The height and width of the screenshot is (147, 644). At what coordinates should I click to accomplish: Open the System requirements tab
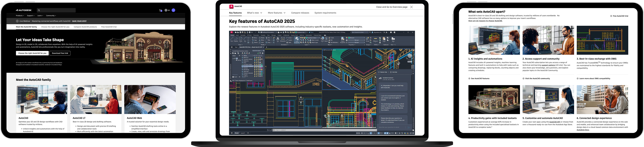pyautogui.click(x=325, y=13)
